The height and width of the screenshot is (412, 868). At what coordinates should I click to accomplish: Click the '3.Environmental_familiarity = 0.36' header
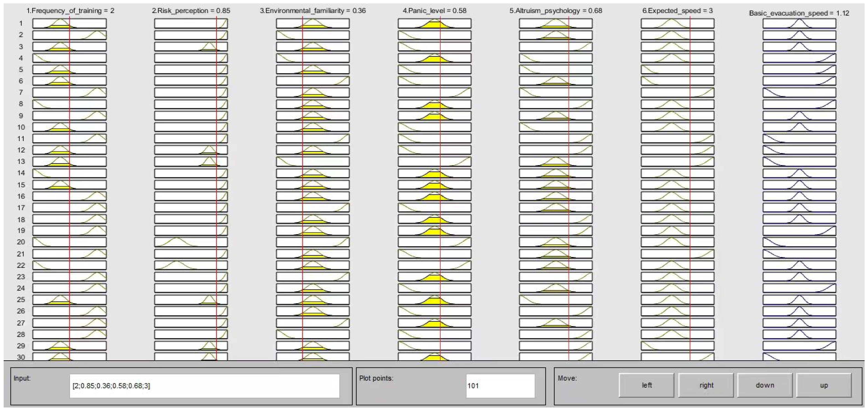(313, 11)
